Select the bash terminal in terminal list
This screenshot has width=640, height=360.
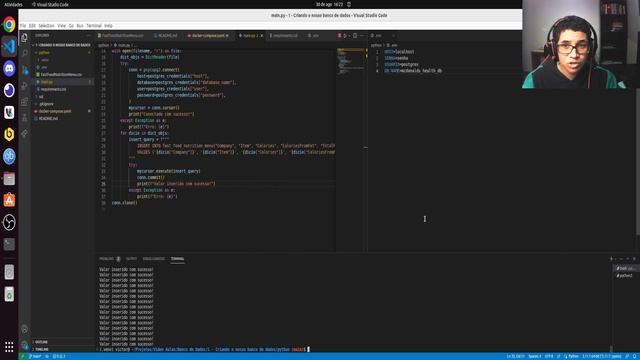click(x=625, y=268)
